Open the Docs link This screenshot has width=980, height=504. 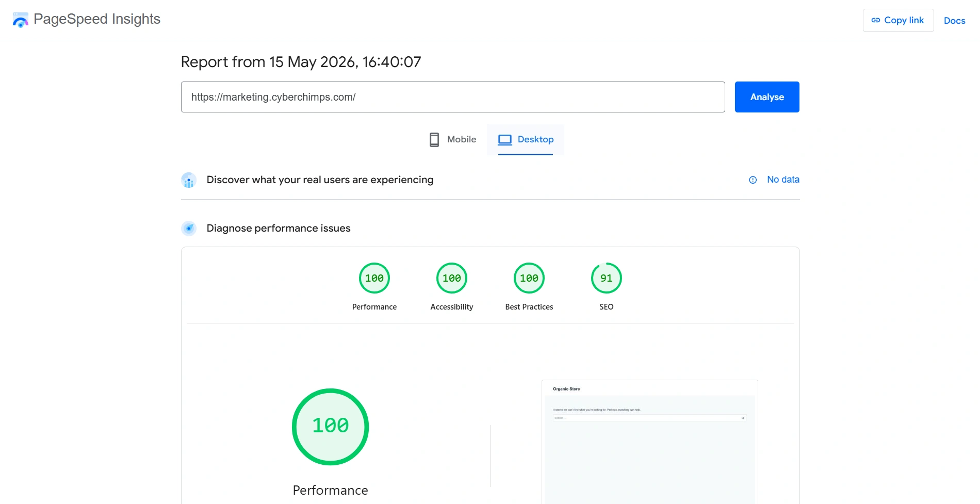click(954, 21)
